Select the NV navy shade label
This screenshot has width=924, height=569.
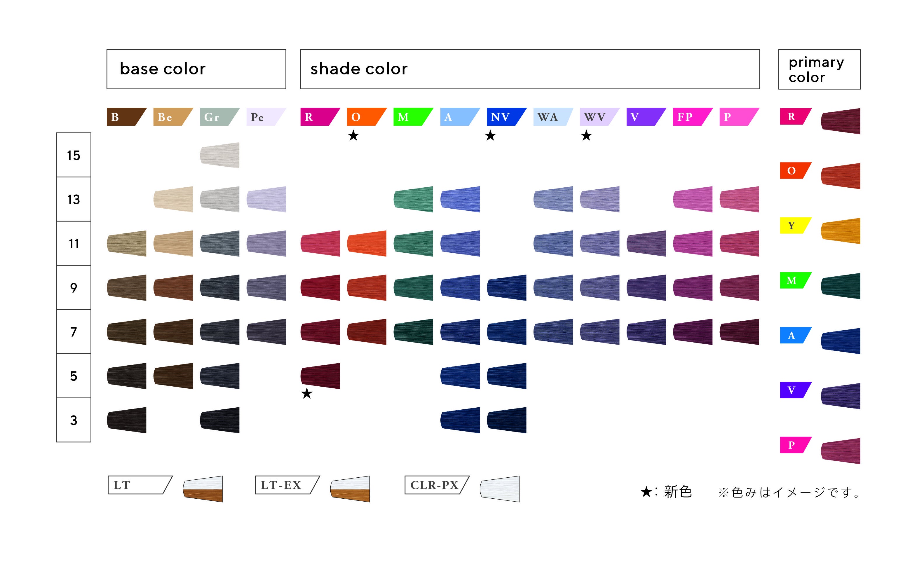(x=504, y=117)
